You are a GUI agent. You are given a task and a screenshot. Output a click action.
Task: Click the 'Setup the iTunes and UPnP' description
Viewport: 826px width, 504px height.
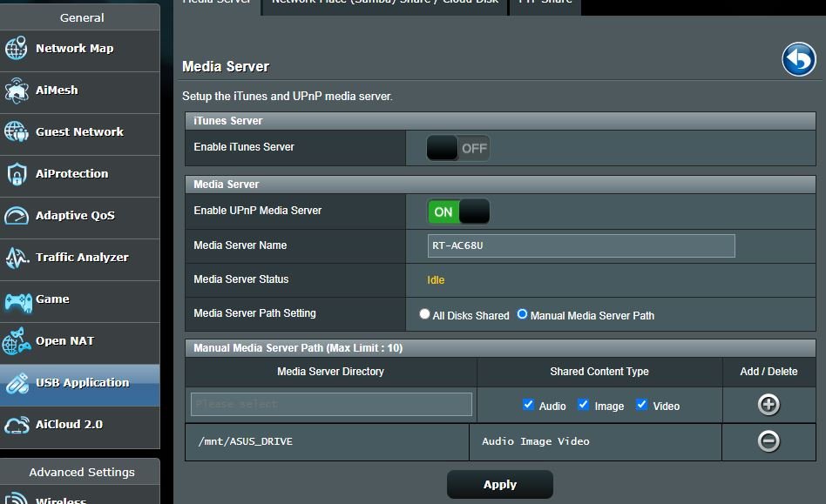288,97
